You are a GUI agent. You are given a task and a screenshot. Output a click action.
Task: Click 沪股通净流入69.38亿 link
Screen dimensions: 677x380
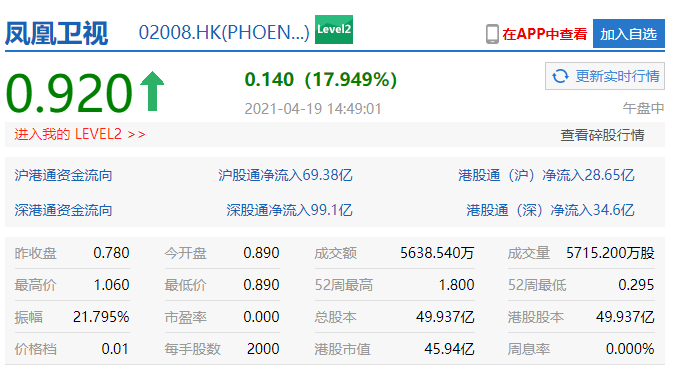[x=285, y=175]
